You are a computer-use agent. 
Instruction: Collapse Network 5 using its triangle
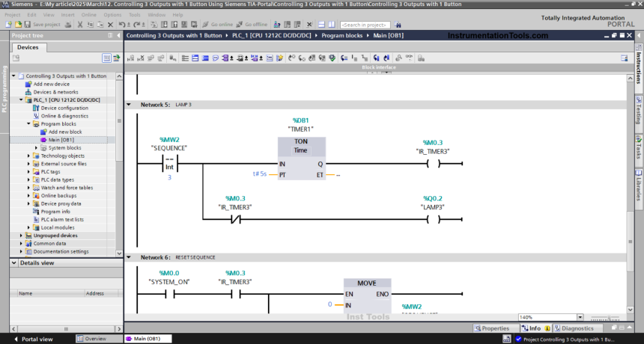129,105
